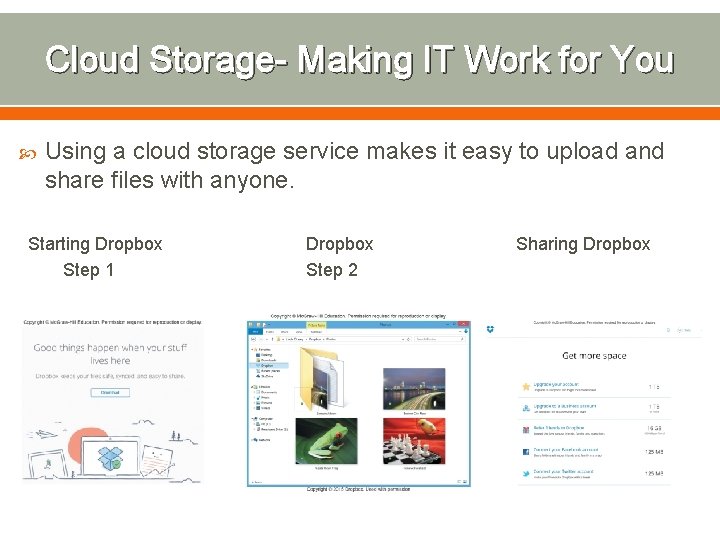Select Removable Drive under Computer

(x=274, y=429)
